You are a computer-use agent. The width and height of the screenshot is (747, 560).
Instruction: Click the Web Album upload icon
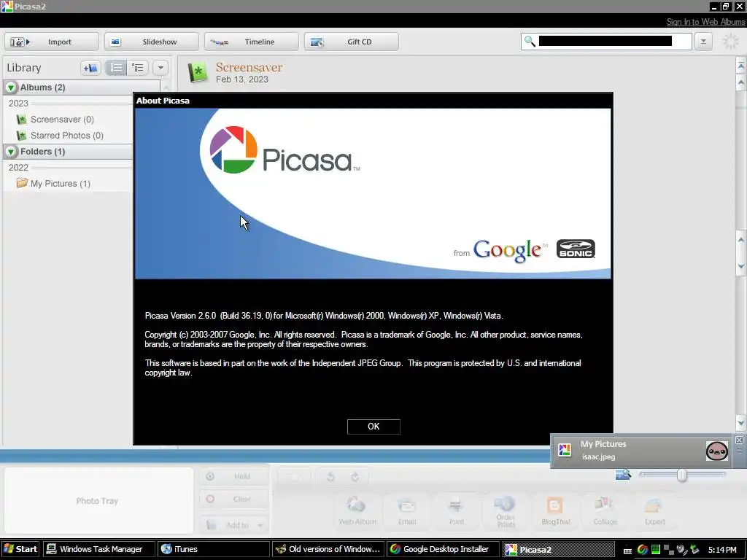tap(357, 510)
